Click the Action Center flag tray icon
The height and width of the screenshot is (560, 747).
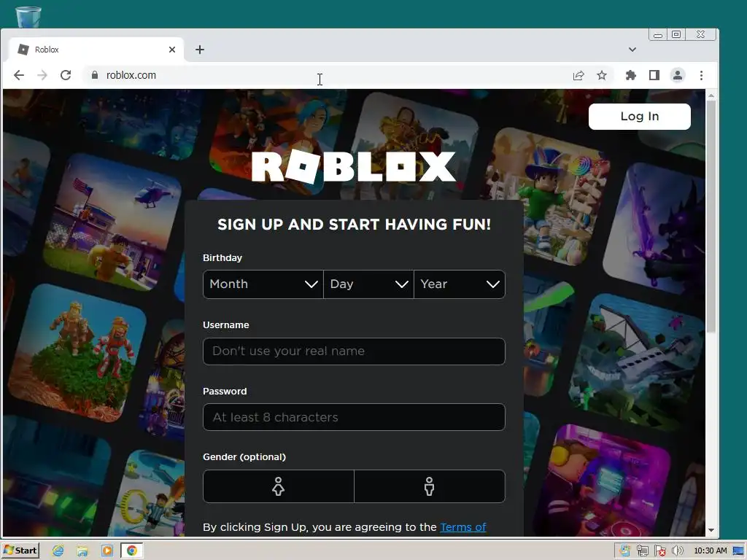tap(659, 551)
